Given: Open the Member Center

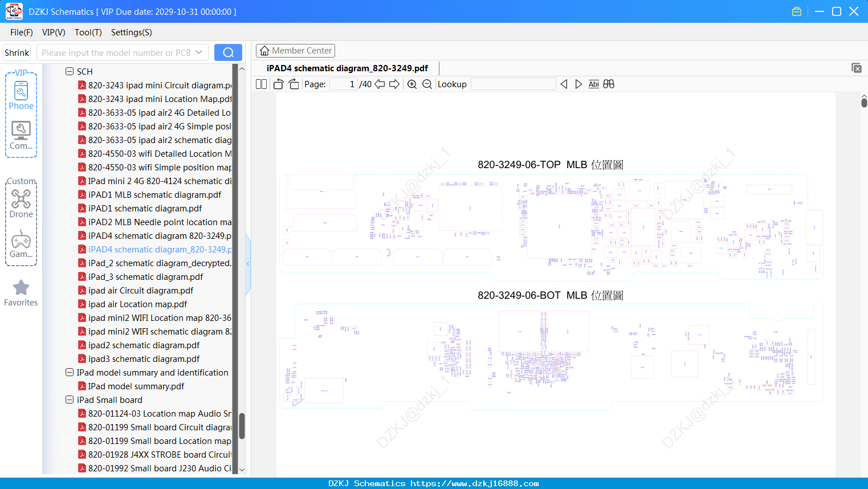Looking at the screenshot, I should pos(295,51).
